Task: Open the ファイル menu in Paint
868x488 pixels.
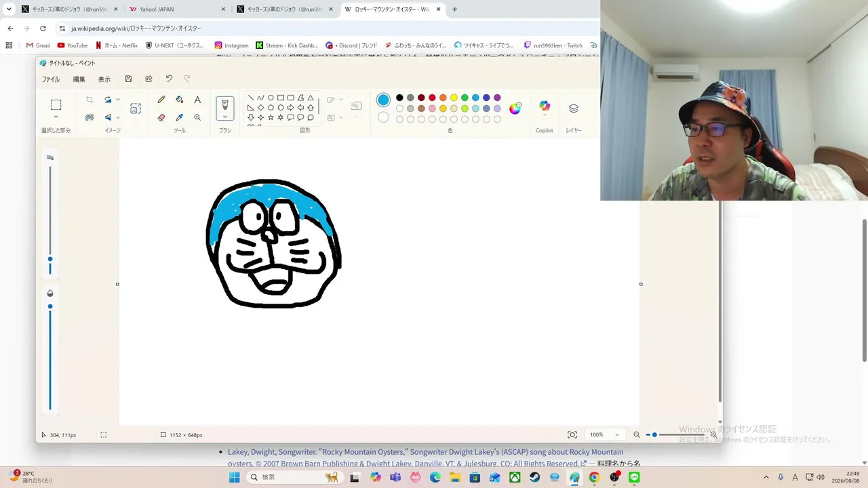Action: click(x=51, y=79)
